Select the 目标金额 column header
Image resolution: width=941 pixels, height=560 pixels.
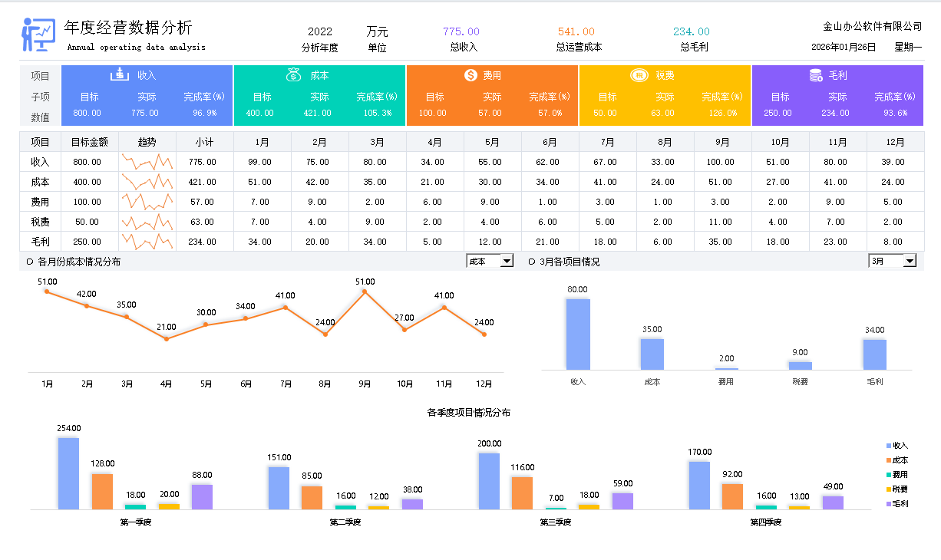(x=90, y=142)
